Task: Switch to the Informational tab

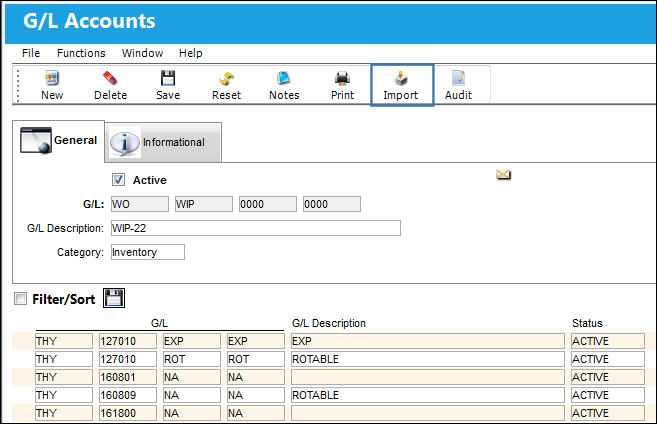Action: pos(163,142)
